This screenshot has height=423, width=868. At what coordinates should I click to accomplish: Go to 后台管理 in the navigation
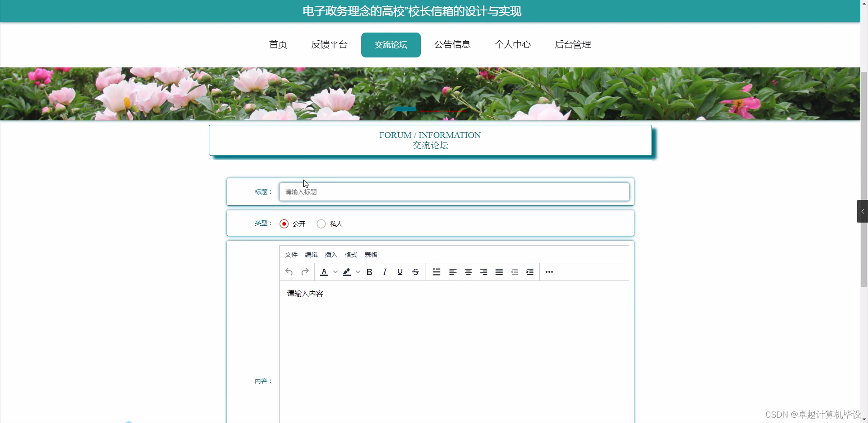coord(573,44)
